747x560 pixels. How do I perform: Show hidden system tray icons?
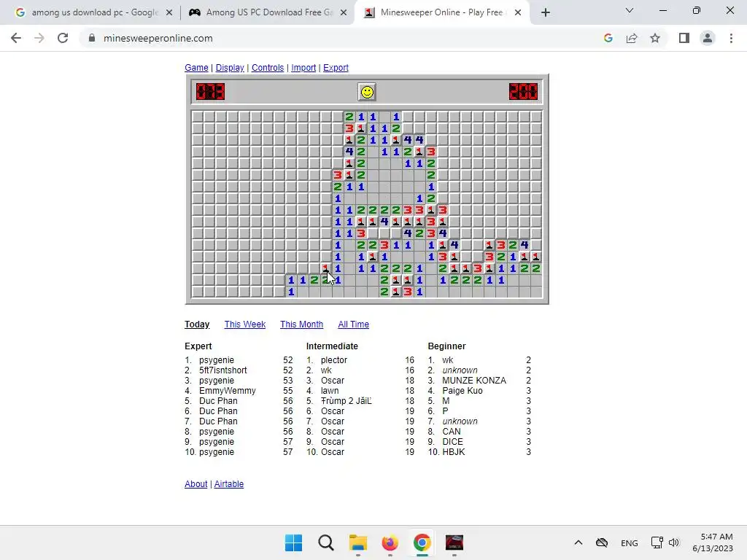click(x=578, y=542)
